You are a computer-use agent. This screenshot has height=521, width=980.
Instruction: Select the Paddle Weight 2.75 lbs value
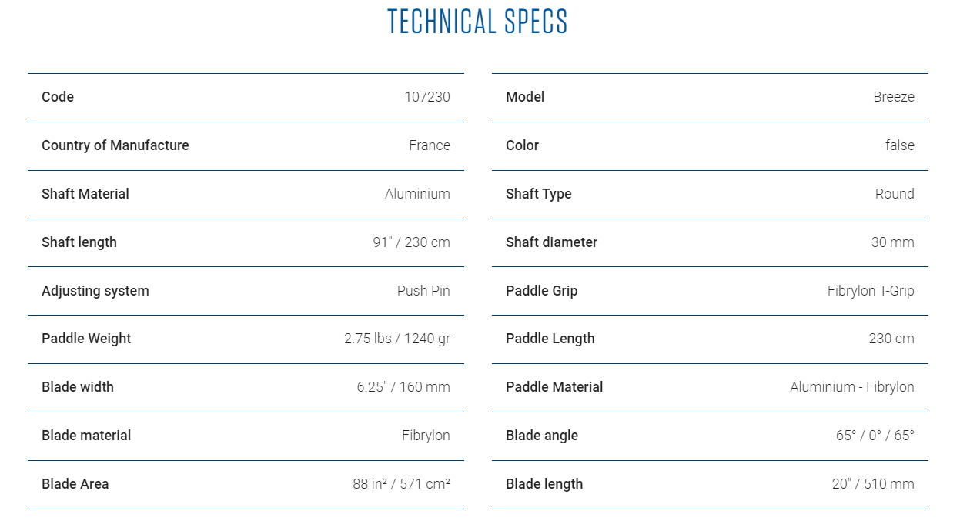point(397,339)
